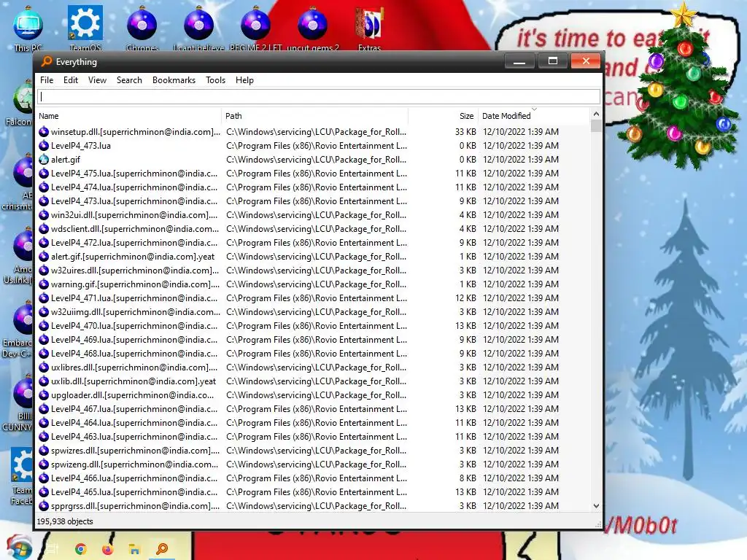
Task: Select the uxlib.dll file icon
Action: [x=44, y=381]
